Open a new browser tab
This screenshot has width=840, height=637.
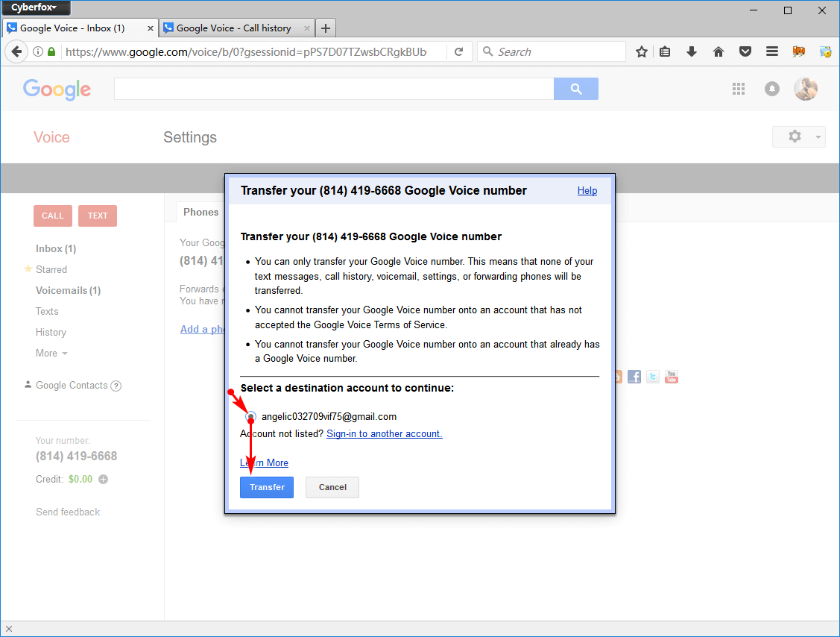coord(325,28)
